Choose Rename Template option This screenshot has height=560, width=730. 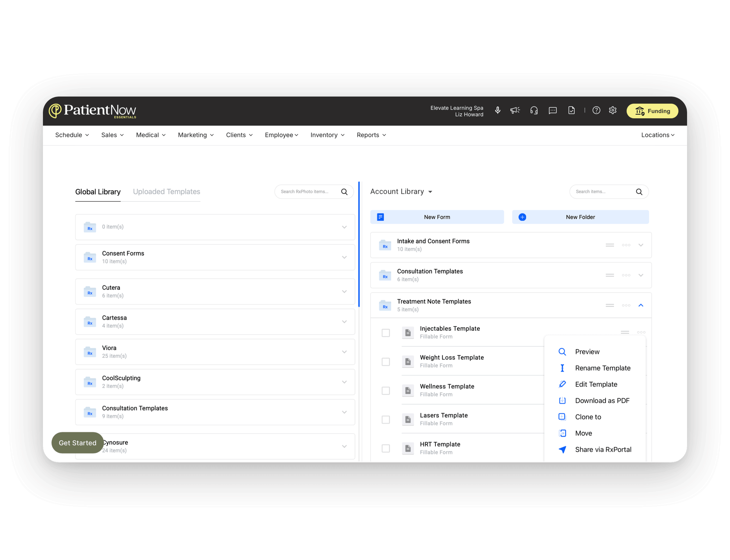pyautogui.click(x=595, y=368)
